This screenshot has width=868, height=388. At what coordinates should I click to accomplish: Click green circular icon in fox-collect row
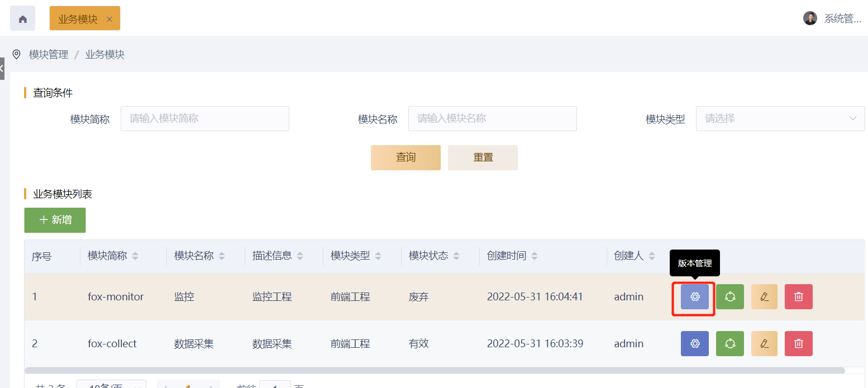tap(729, 344)
